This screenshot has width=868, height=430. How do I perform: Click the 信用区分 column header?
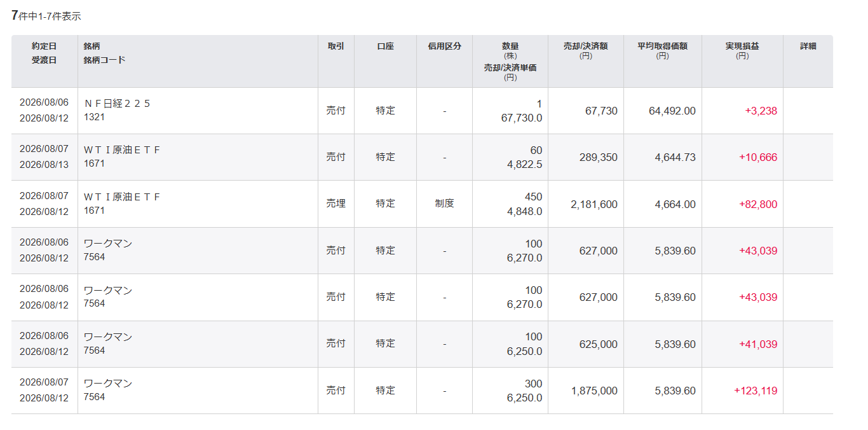coord(444,46)
